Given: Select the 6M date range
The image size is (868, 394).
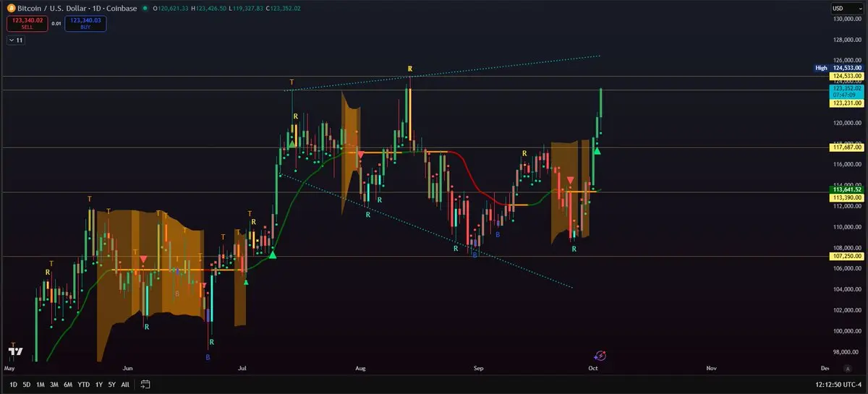Looking at the screenshot, I should pyautogui.click(x=68, y=384).
